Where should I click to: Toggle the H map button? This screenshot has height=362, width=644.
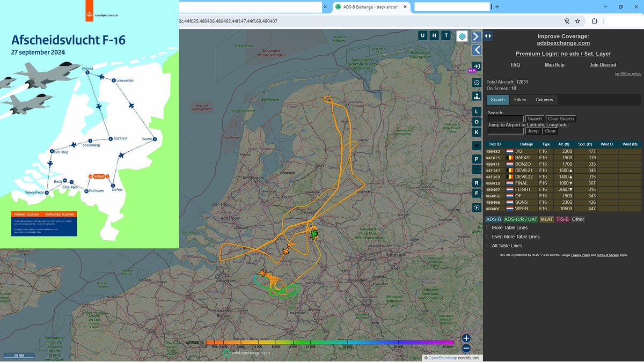tap(434, 35)
